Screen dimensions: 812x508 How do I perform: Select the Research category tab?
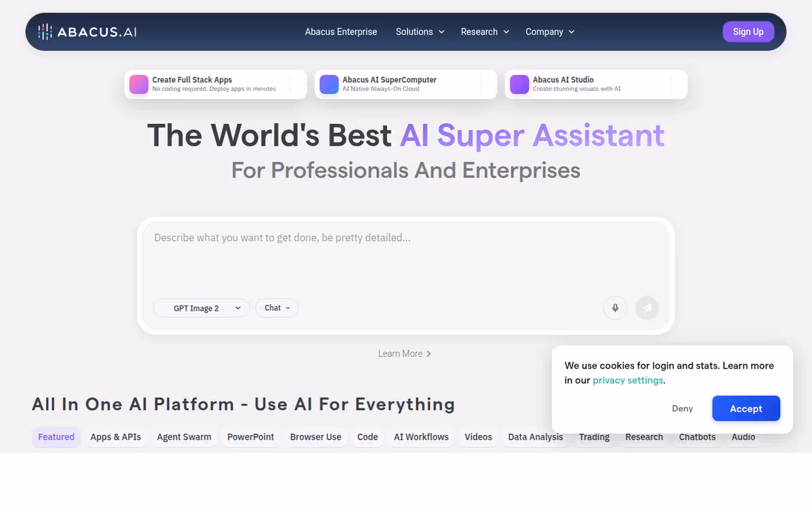tap(644, 437)
